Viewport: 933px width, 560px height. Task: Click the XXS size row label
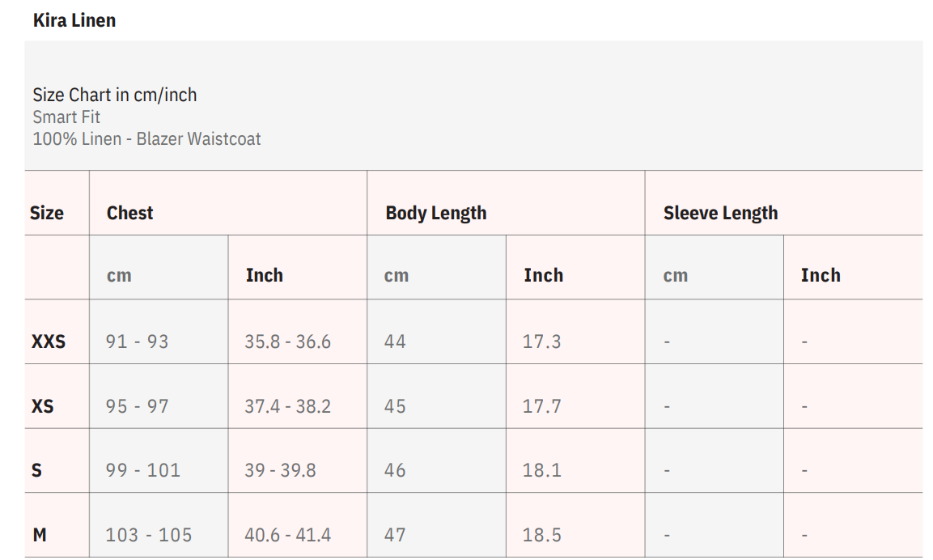[49, 342]
